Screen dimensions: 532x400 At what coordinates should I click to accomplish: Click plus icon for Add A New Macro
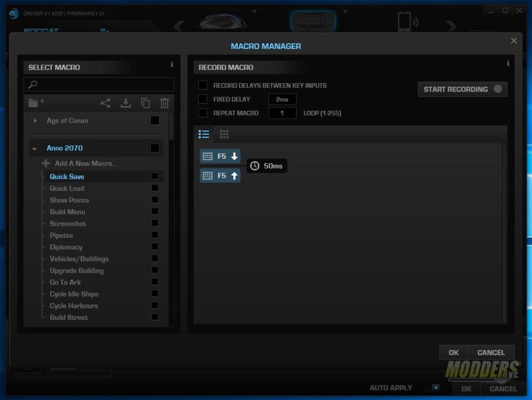click(46, 163)
